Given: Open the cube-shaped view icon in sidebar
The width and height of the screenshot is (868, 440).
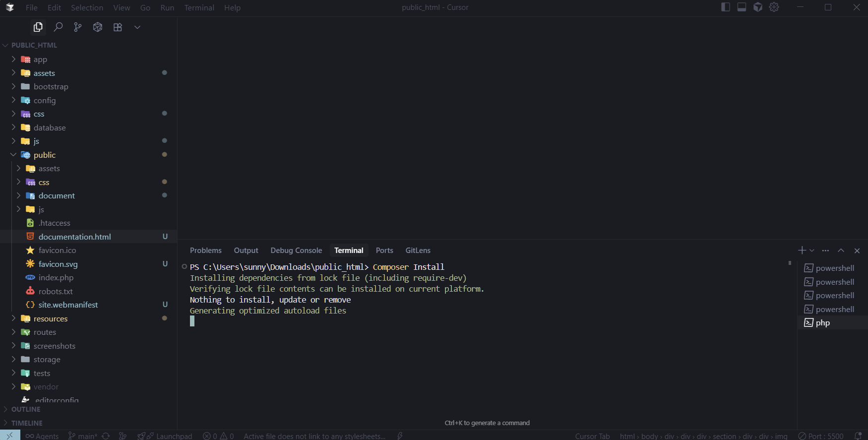Looking at the screenshot, I should coord(98,27).
